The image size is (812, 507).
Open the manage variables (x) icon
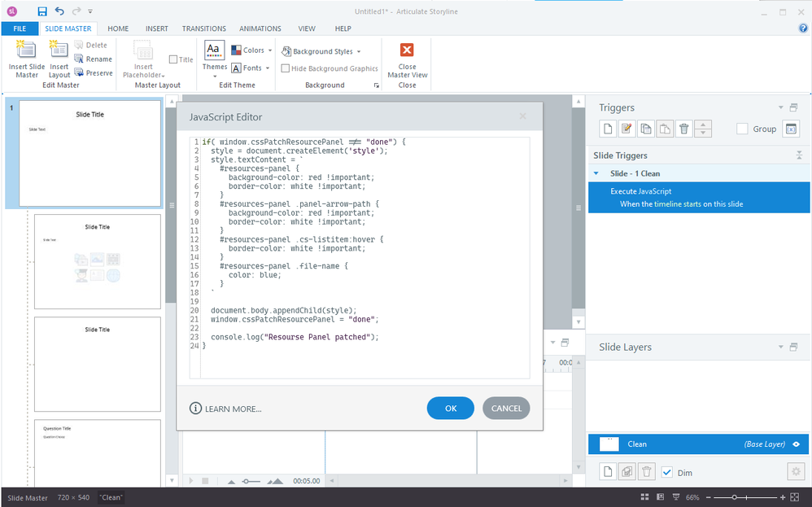click(791, 129)
